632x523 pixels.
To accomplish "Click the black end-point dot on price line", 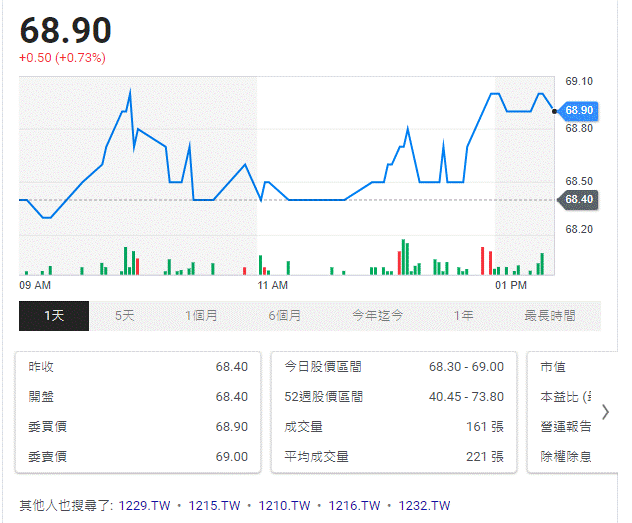I will pyautogui.click(x=555, y=111).
